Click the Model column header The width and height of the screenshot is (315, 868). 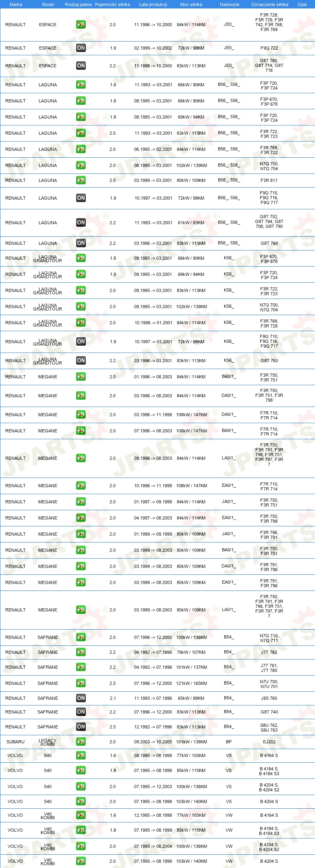point(48,4)
